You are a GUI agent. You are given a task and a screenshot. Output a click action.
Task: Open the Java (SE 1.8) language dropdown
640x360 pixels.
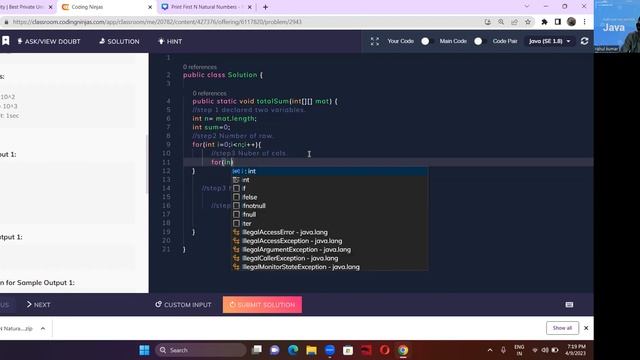point(549,41)
